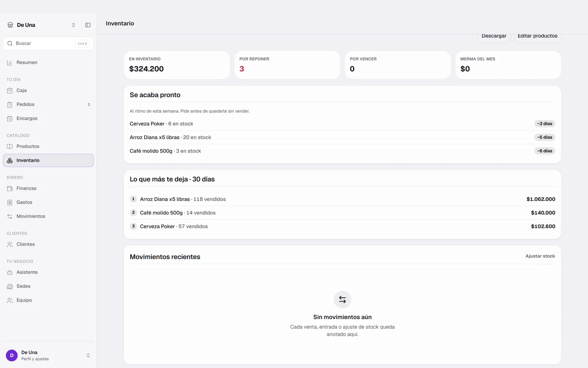Viewport: 588px width, 368px height.
Task: Open the Clientes list
Action: (x=48, y=244)
